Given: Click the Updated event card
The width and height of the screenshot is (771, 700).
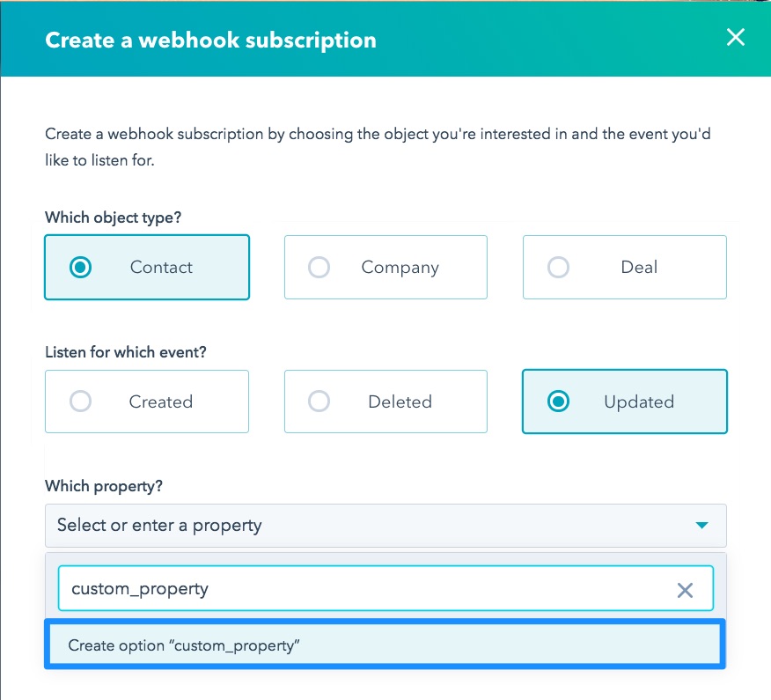Looking at the screenshot, I should pyautogui.click(x=624, y=402).
